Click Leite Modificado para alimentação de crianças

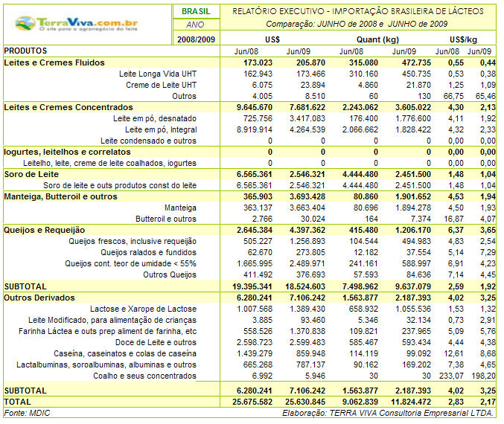112,321
